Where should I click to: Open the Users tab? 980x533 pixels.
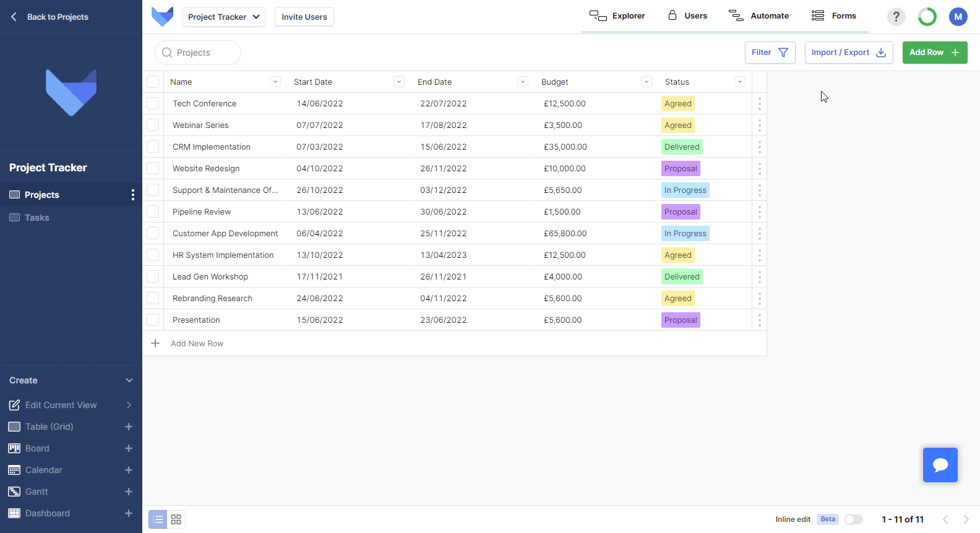tap(687, 16)
